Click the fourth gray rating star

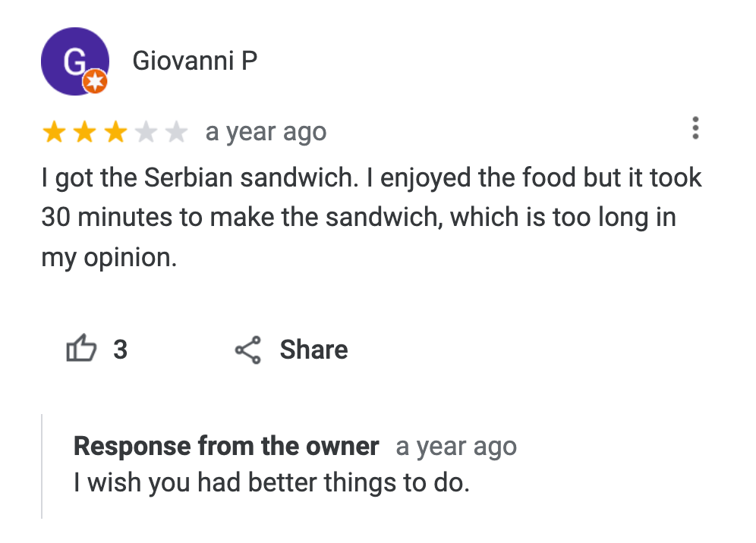(146, 132)
